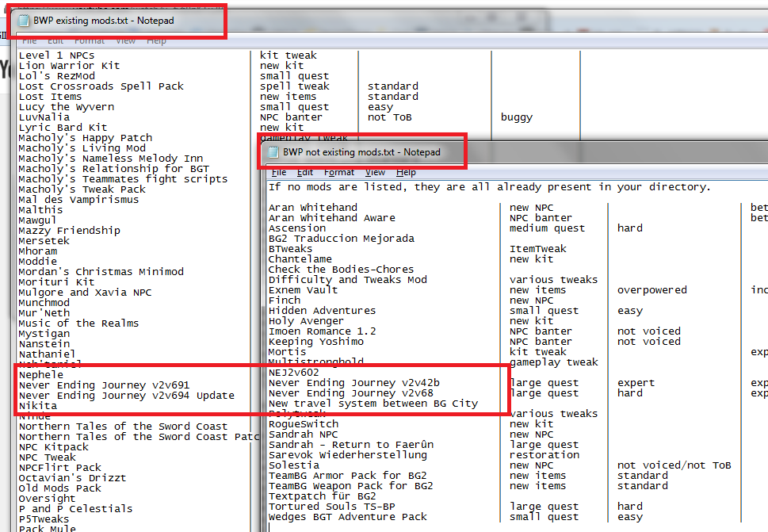Click the 'NPCFlirt Pack' line
The height and width of the screenshot is (532, 768).
(59, 467)
